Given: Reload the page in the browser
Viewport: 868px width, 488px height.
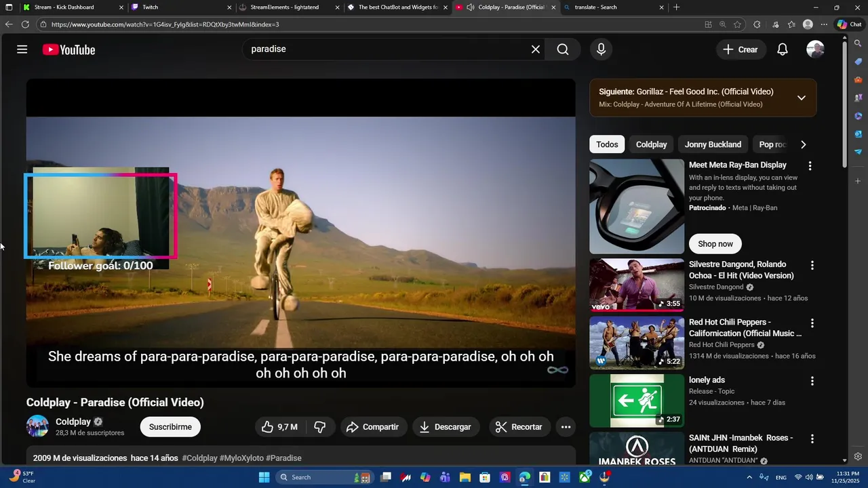Looking at the screenshot, I should [x=25, y=24].
